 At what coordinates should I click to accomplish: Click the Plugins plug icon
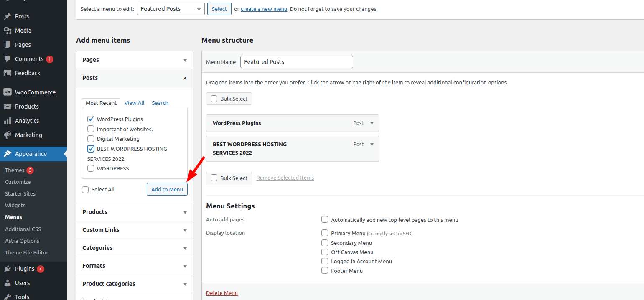pyautogui.click(x=8, y=269)
